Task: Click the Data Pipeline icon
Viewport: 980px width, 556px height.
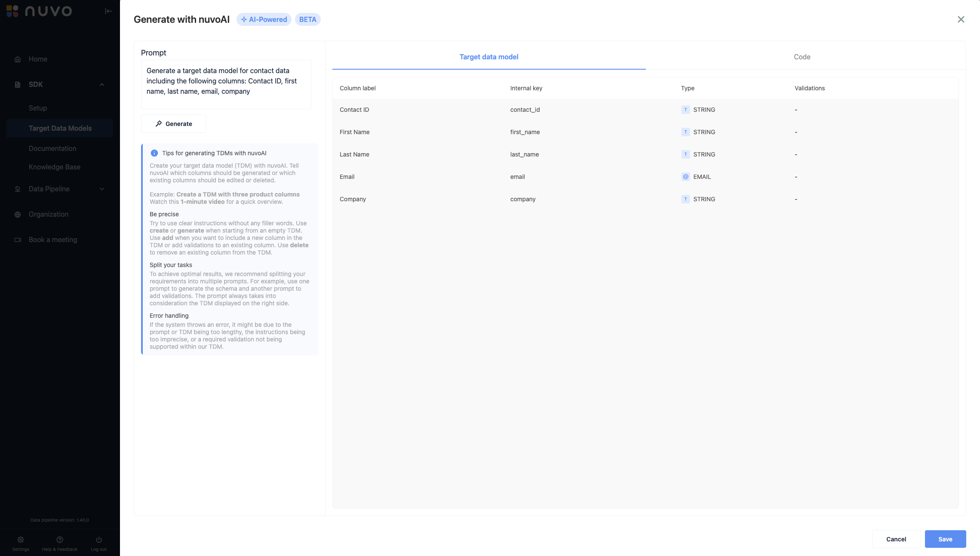Action: click(18, 189)
